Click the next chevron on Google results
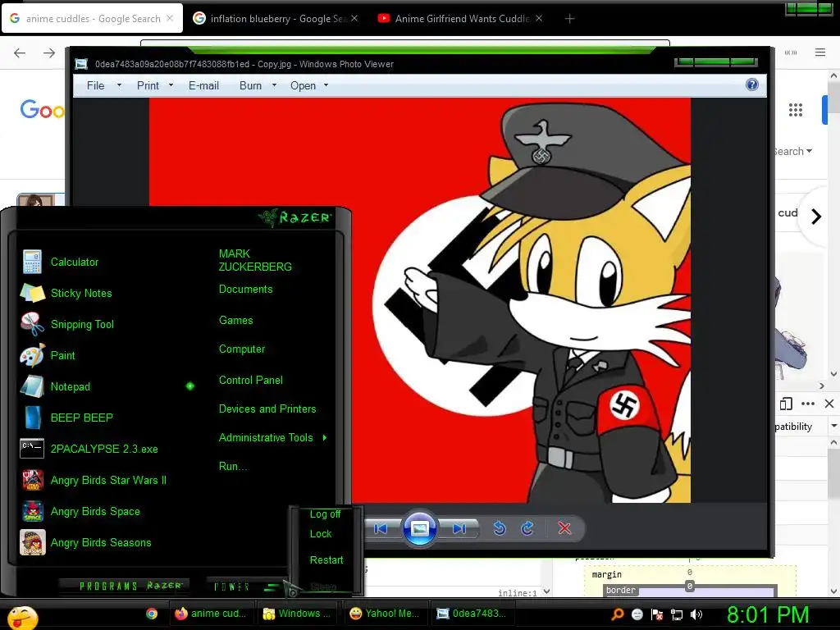840x630 pixels. coord(816,217)
